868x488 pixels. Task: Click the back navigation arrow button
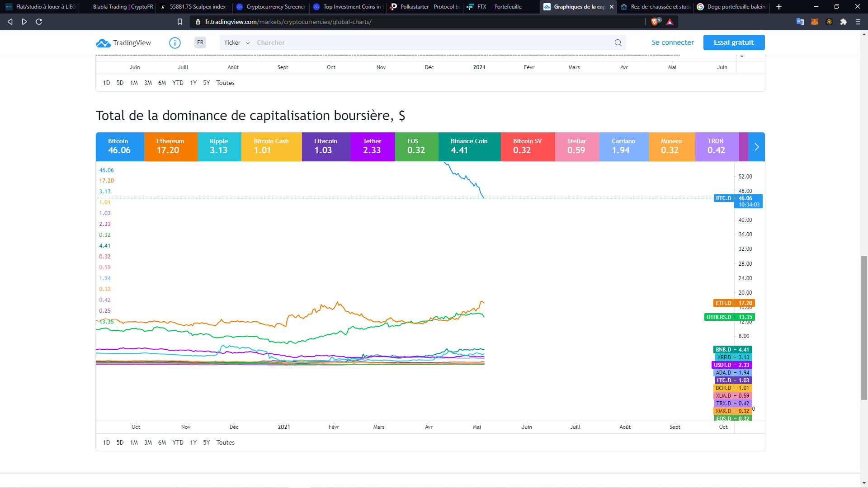[x=11, y=22]
